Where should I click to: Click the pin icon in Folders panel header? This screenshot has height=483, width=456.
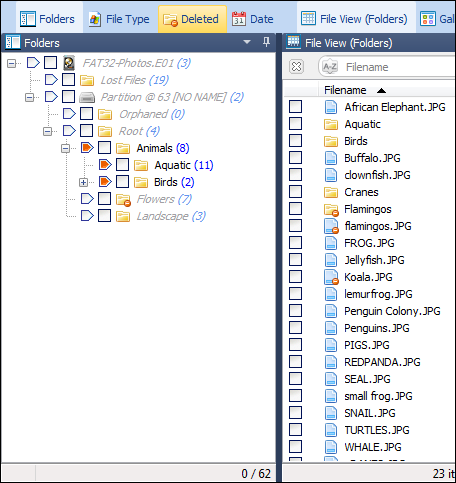pos(266,42)
